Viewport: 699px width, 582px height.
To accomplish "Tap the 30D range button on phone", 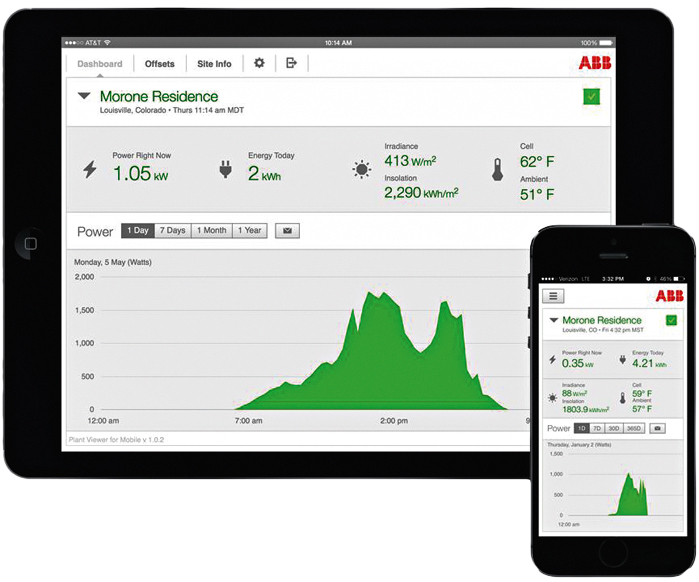I will 615,428.
